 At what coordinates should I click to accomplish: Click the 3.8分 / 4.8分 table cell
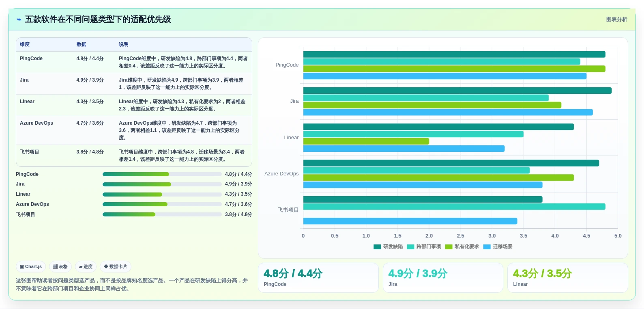(x=90, y=152)
